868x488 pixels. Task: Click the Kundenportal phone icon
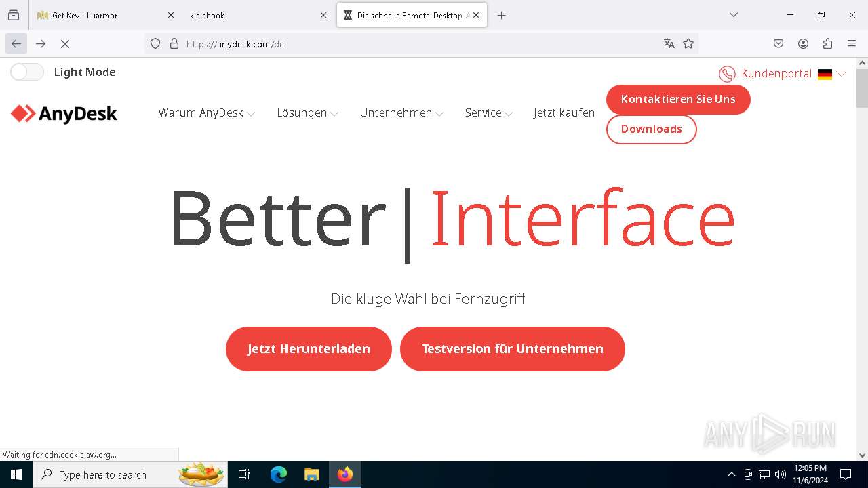727,74
